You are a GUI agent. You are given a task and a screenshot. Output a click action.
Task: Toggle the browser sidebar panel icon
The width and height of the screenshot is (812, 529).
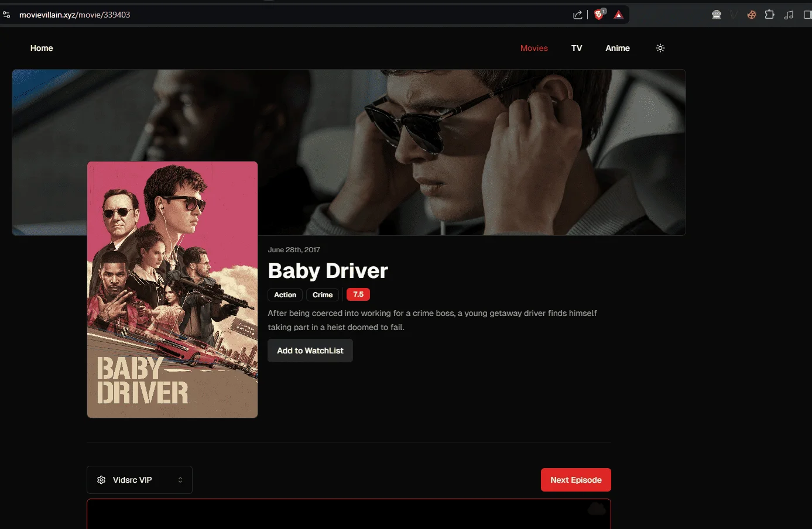808,15
